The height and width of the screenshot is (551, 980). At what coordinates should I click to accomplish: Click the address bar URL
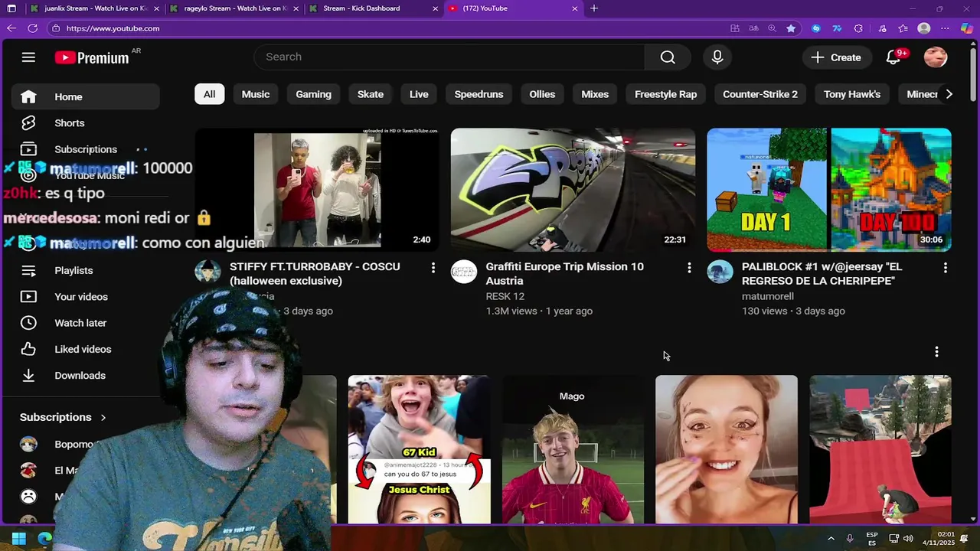pos(113,28)
